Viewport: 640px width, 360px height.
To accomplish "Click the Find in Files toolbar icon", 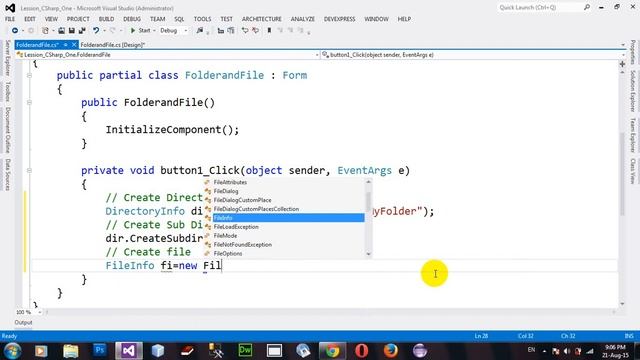I will (200, 31).
